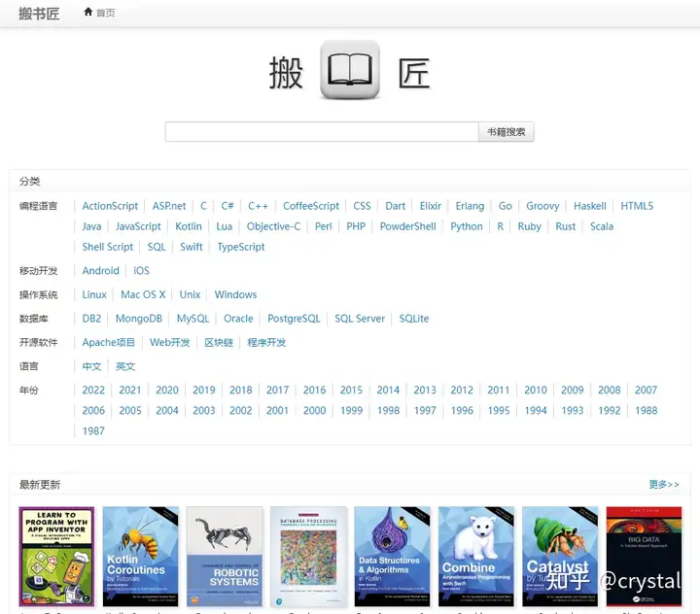Screen dimensions: 700x614
Task: Focus the book search input field
Action: [322, 131]
